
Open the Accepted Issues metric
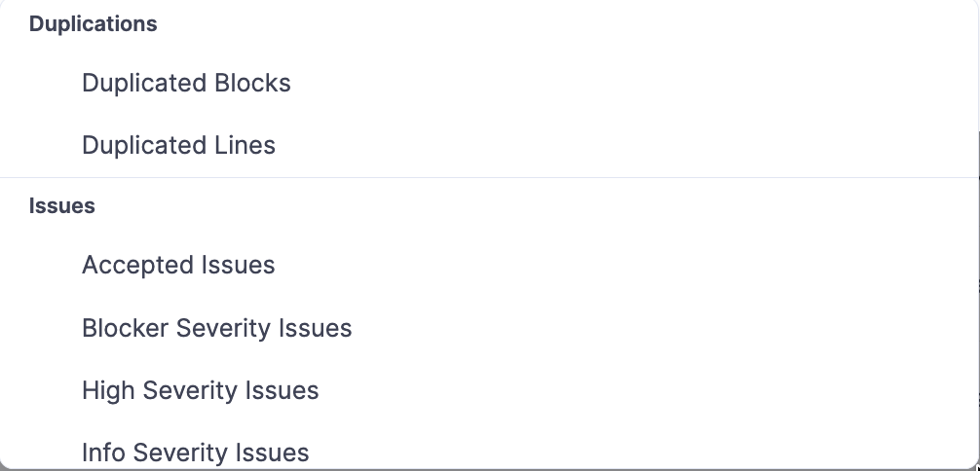click(178, 266)
